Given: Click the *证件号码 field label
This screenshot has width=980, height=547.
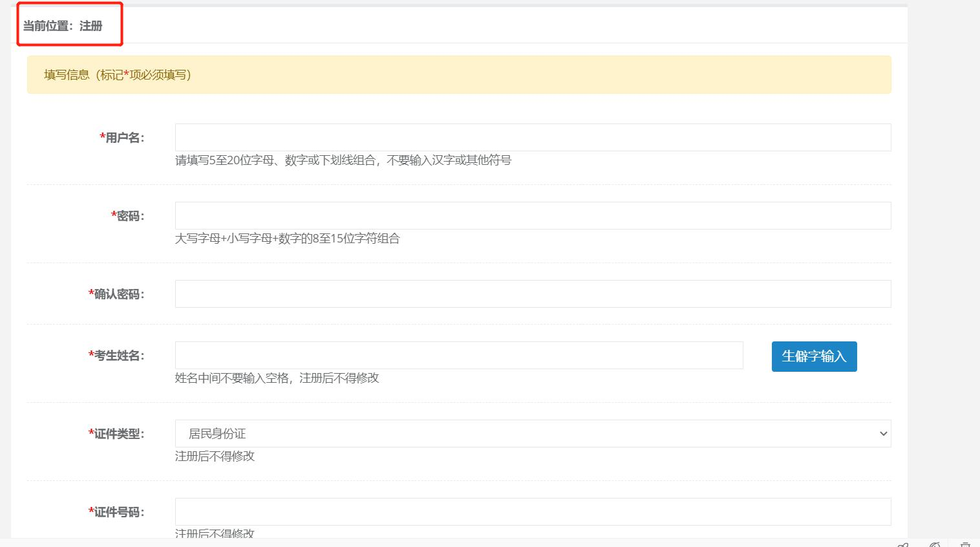Looking at the screenshot, I should point(116,512).
